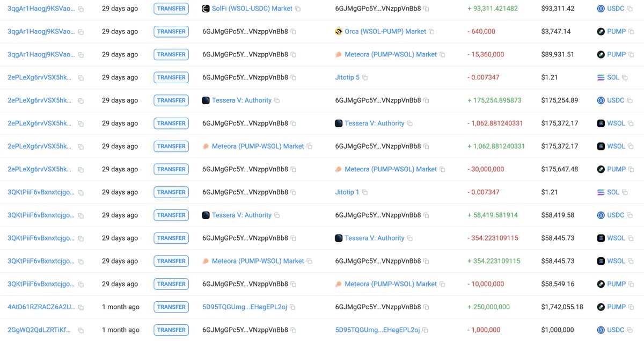
Task: Click Tessera logo icon in +58,419.581914 row
Action: point(206,215)
